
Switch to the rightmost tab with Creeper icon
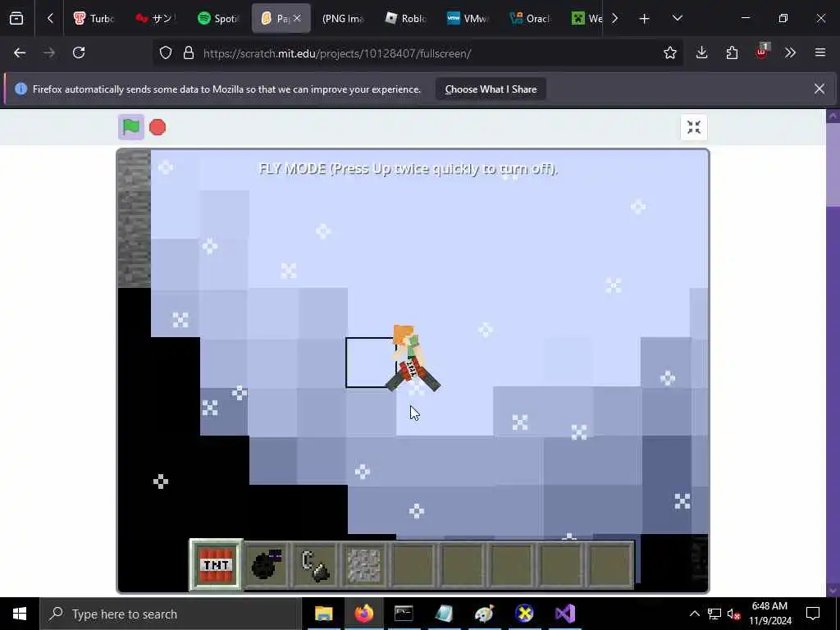point(586,19)
